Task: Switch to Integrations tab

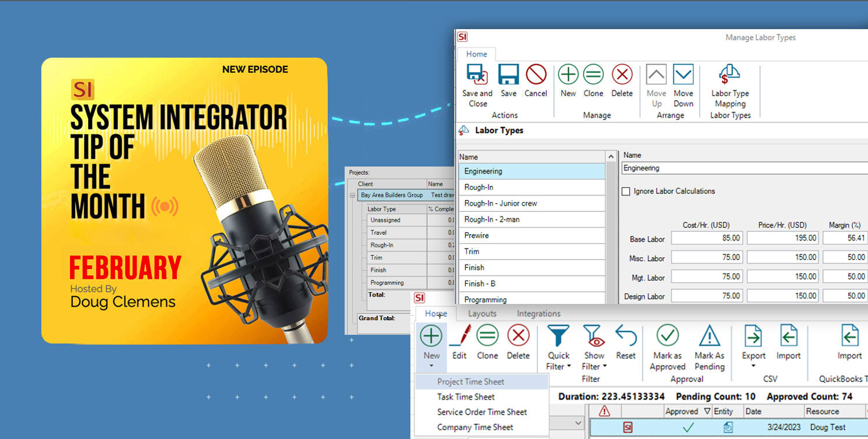Action: (538, 313)
